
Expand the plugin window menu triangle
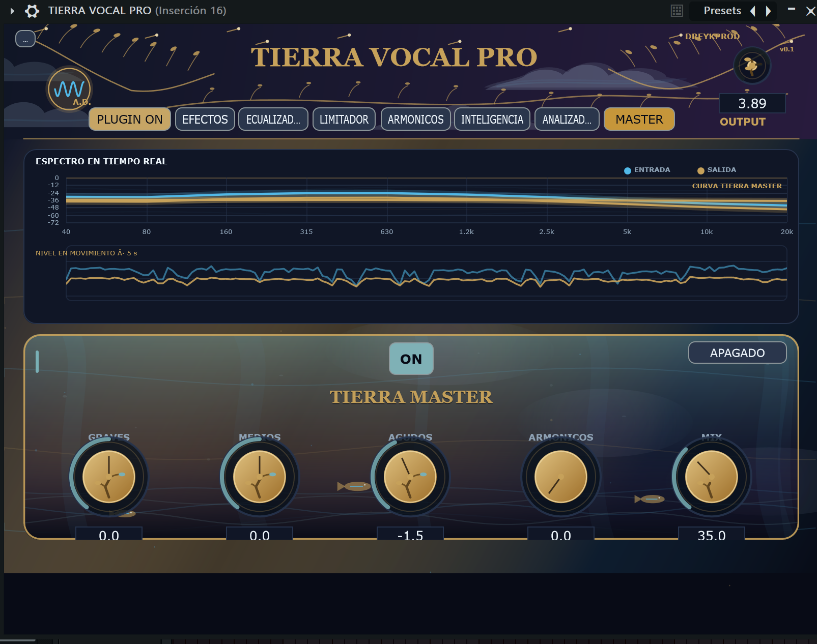tap(12, 11)
